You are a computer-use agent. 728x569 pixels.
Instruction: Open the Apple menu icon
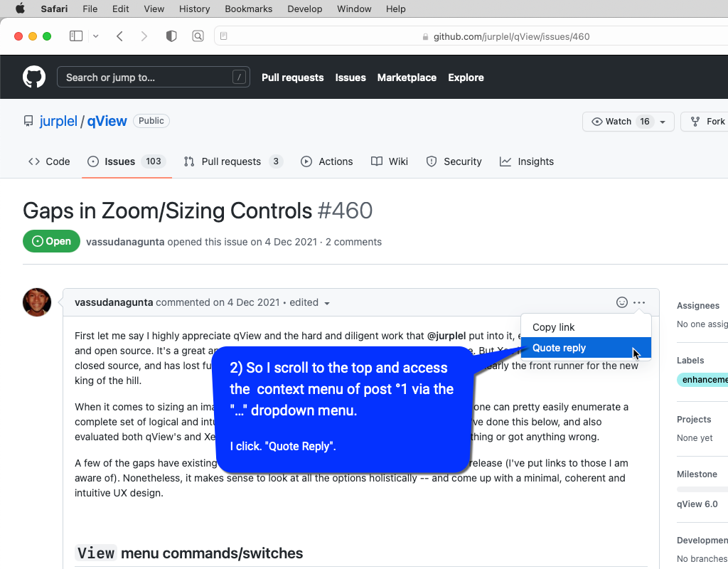click(19, 9)
